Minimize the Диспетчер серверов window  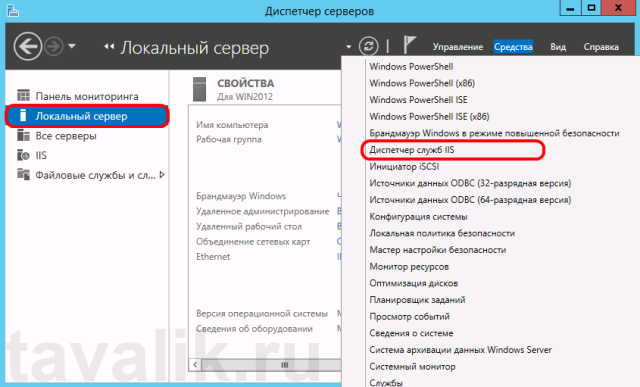pos(570,8)
